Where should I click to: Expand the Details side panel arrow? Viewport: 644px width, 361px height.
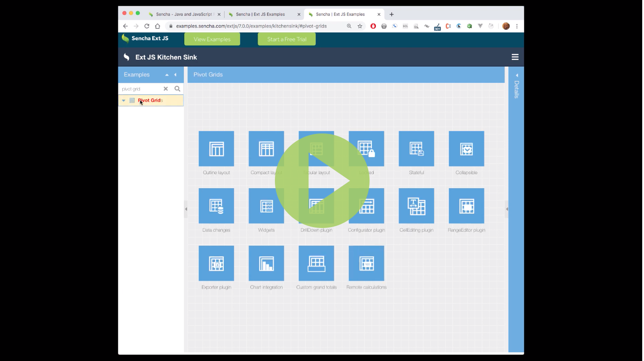(x=517, y=75)
